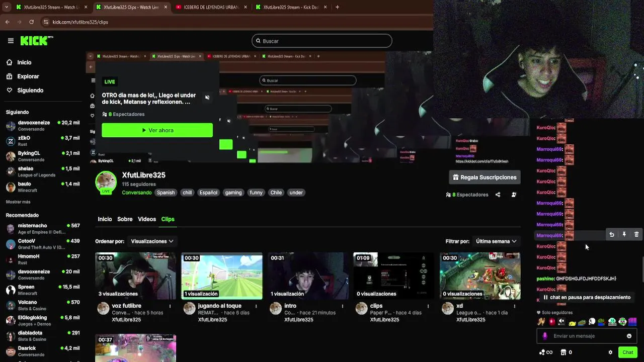This screenshot has height=362, width=644.
Task: Click the browser back arrow
Action: pyautogui.click(x=7, y=22)
